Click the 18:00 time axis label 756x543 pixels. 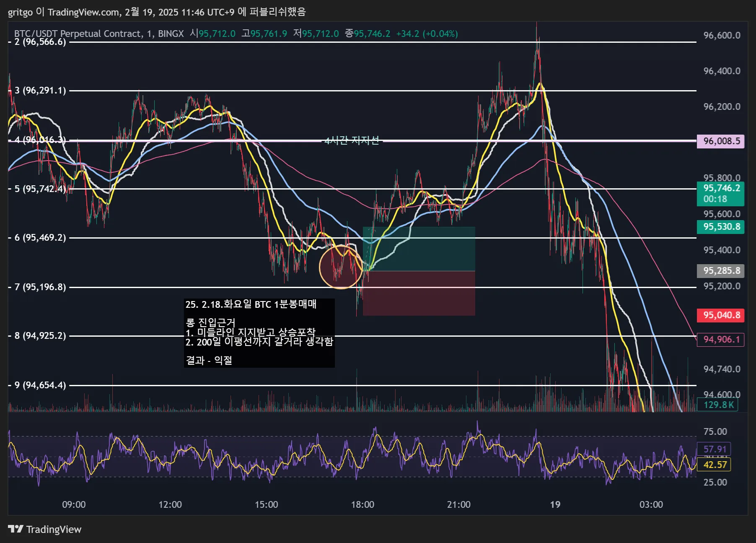(362, 504)
